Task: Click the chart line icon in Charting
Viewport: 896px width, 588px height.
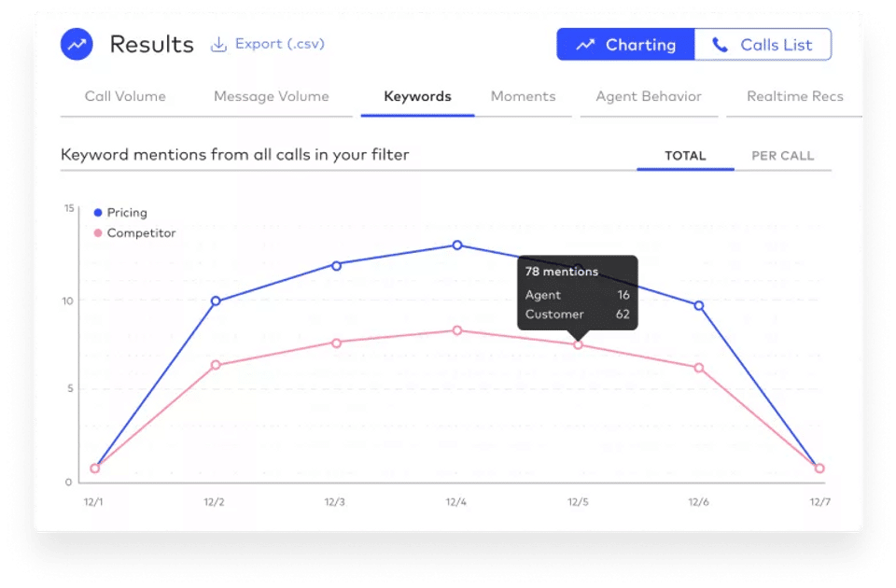Action: click(x=585, y=45)
